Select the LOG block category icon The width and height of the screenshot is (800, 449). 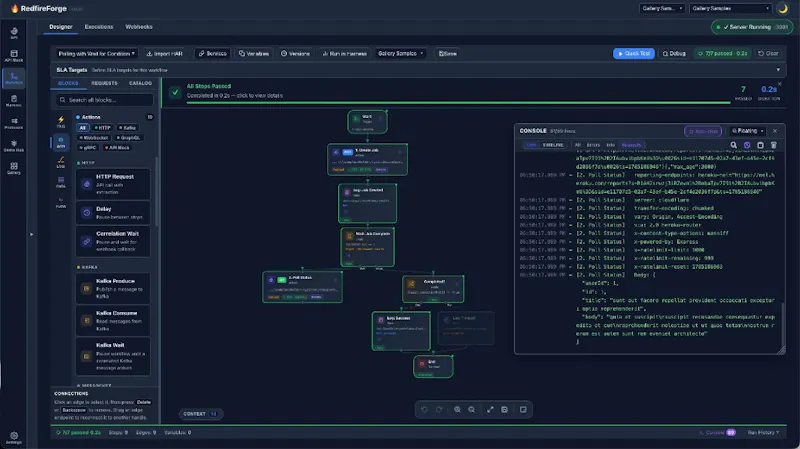(61, 162)
